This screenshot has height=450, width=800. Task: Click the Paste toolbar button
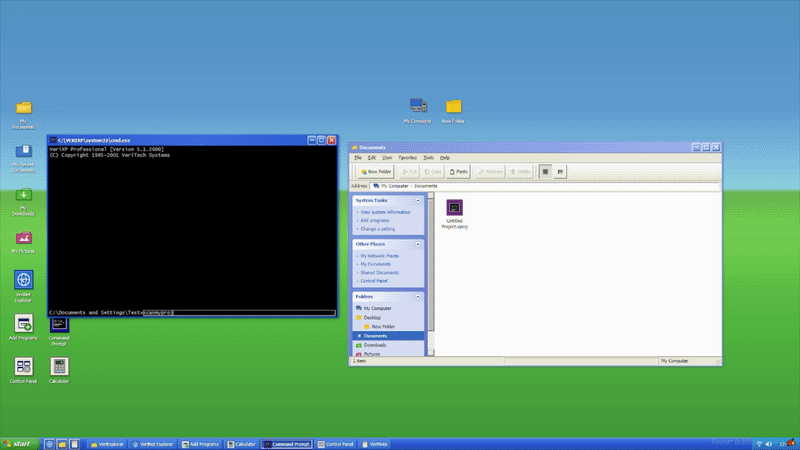(x=458, y=172)
